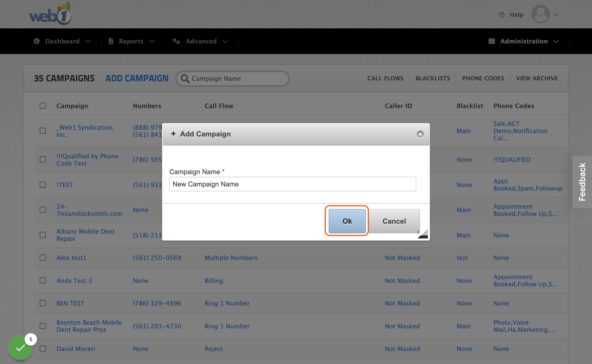Click the Advanced gears icon
The height and width of the screenshot is (364, 592).
(176, 41)
